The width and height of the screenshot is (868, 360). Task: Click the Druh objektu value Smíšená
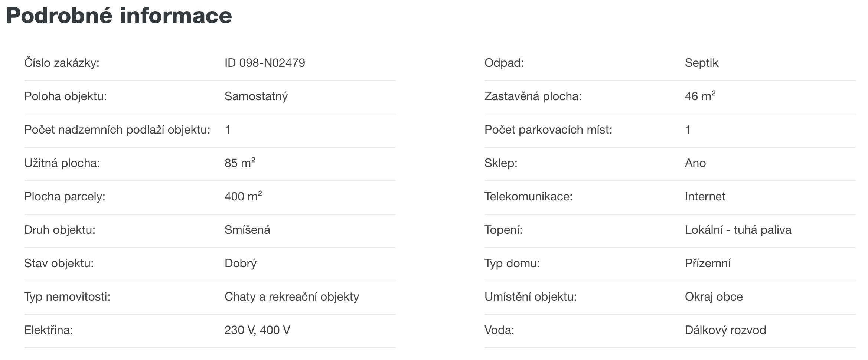pos(247,230)
